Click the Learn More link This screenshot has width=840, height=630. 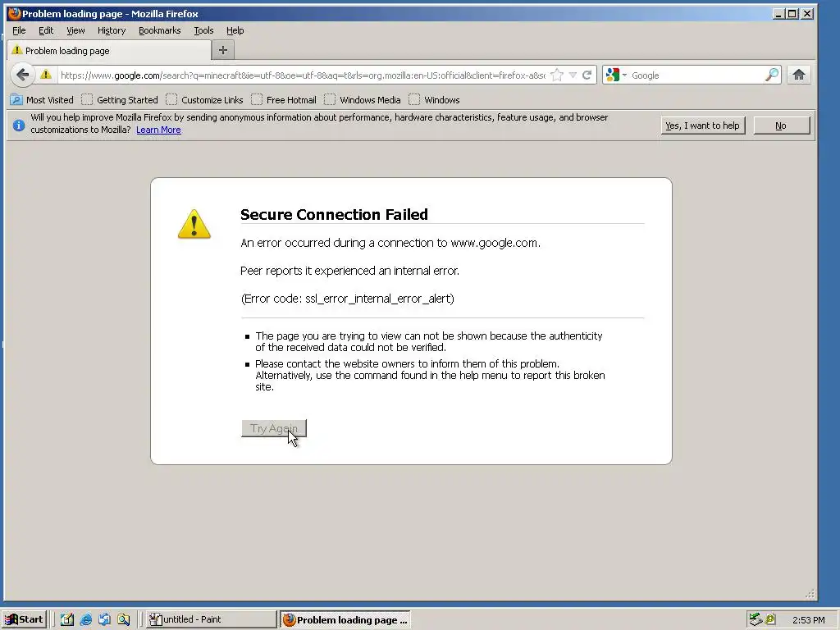(x=158, y=130)
